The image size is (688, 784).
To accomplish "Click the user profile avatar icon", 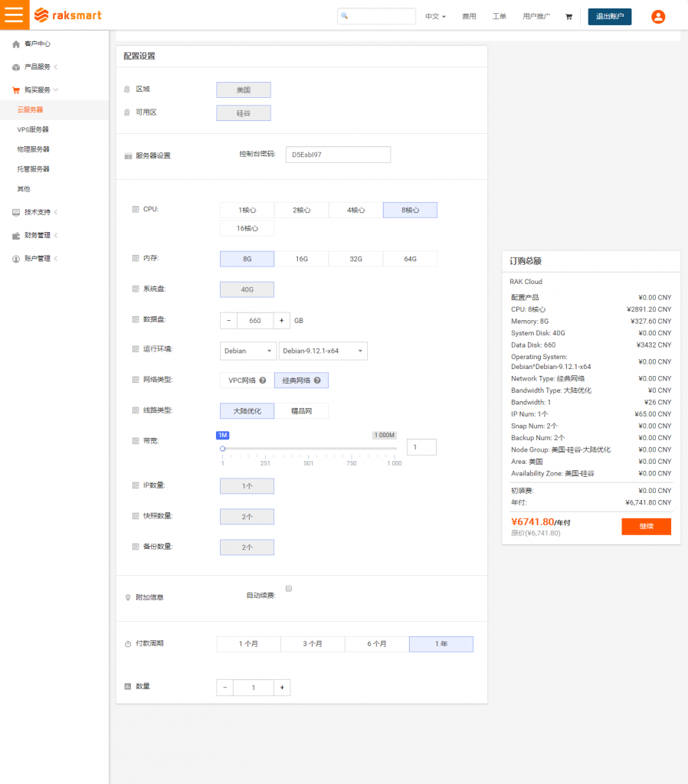I will (x=657, y=17).
